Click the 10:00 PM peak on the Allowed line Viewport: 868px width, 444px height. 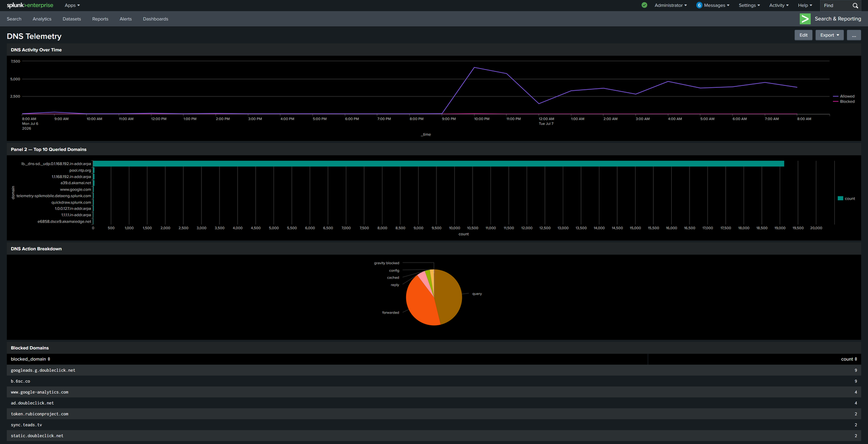point(475,68)
